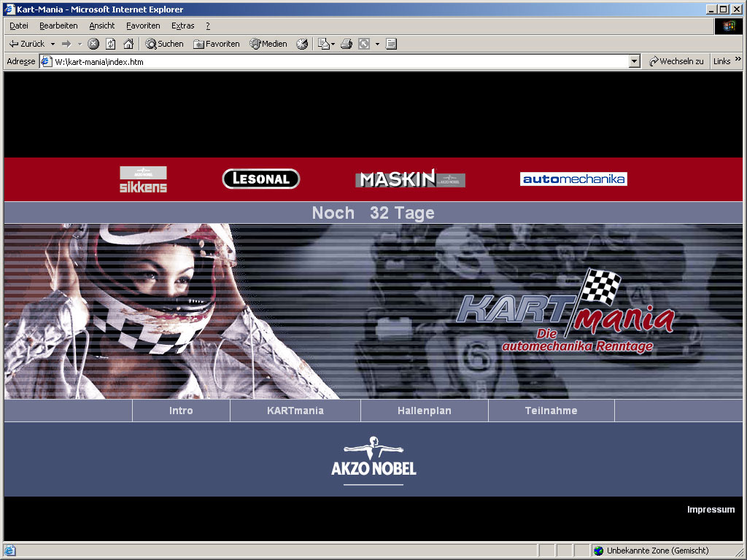The image size is (747, 560).
Task: Open the Favoriten toolbar button
Action: (216, 44)
